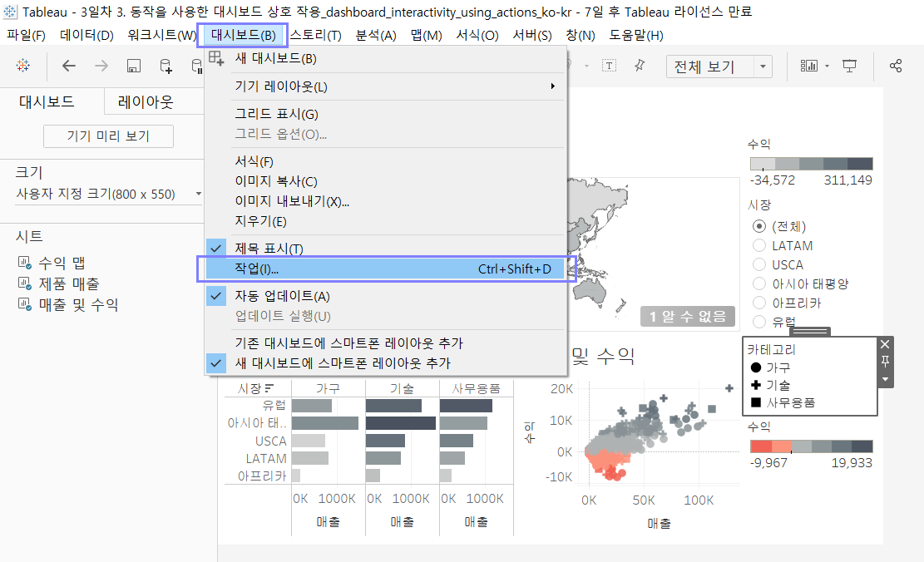Open the 서버(S) menu
The height and width of the screenshot is (562, 924).
click(x=531, y=36)
